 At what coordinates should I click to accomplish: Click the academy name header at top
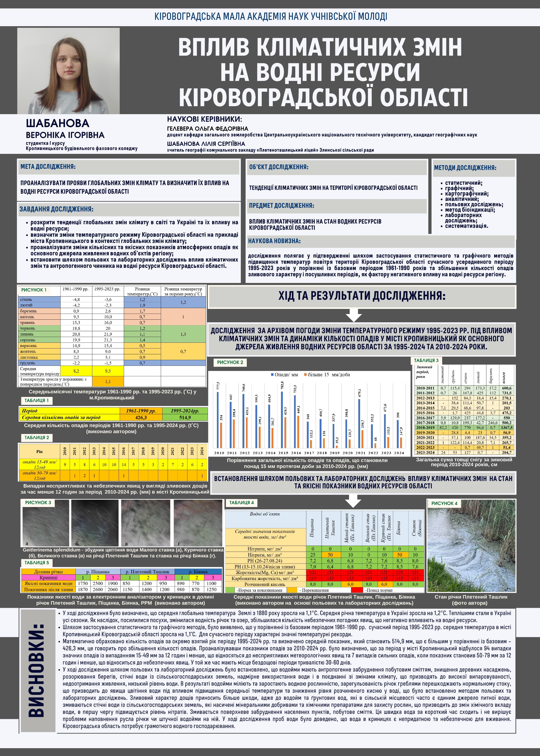pos(271,17)
